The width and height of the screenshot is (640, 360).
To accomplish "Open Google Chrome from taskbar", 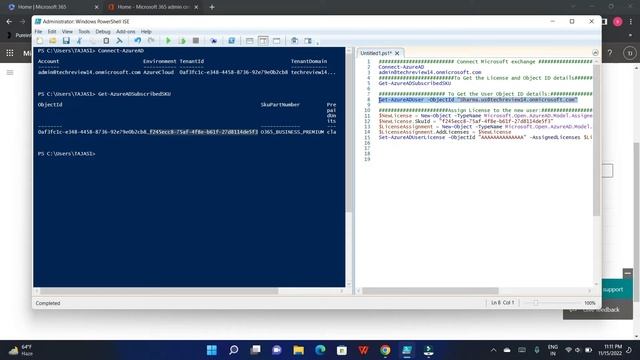I will point(385,350).
